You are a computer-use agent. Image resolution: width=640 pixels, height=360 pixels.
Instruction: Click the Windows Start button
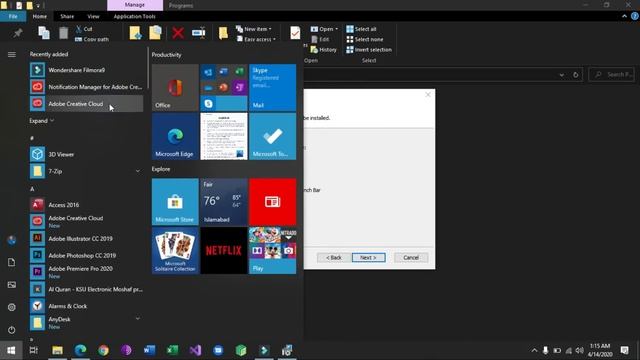coord(11,350)
